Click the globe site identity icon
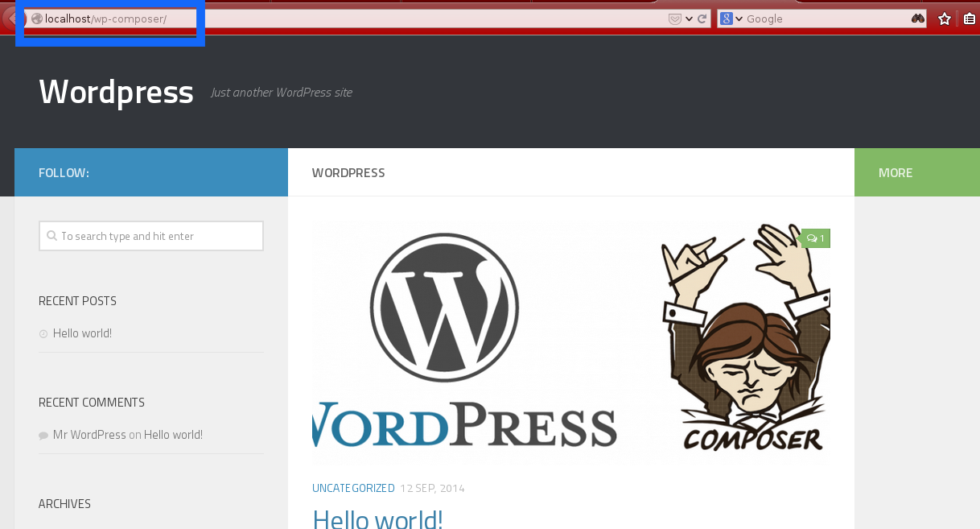 click(x=36, y=19)
